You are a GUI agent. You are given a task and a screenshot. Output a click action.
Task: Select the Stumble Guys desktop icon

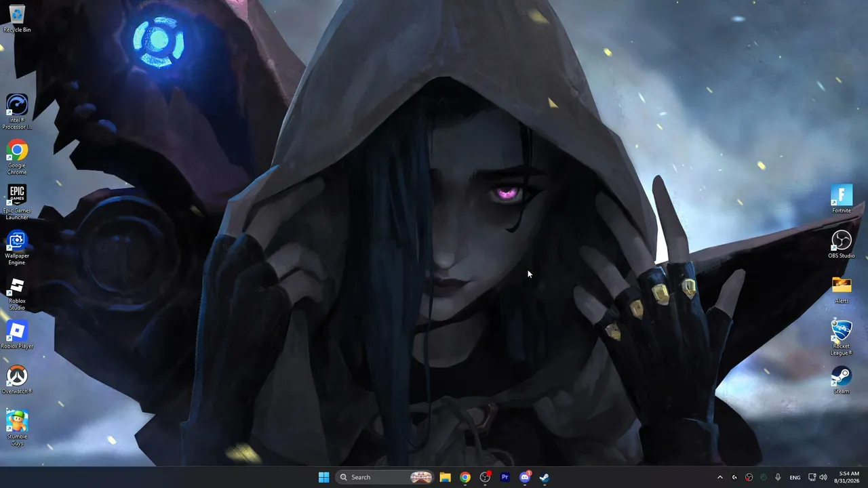tap(17, 428)
